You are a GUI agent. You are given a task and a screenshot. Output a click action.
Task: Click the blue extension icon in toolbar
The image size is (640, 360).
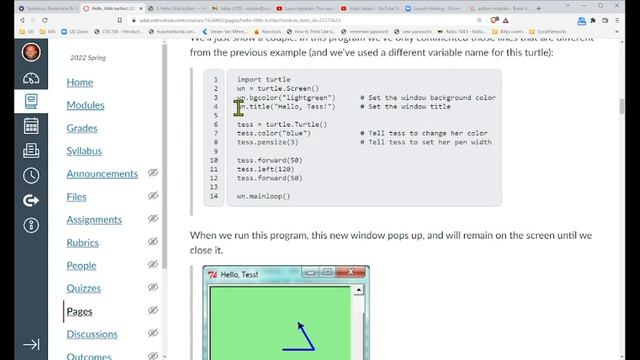pyautogui.click(x=582, y=21)
